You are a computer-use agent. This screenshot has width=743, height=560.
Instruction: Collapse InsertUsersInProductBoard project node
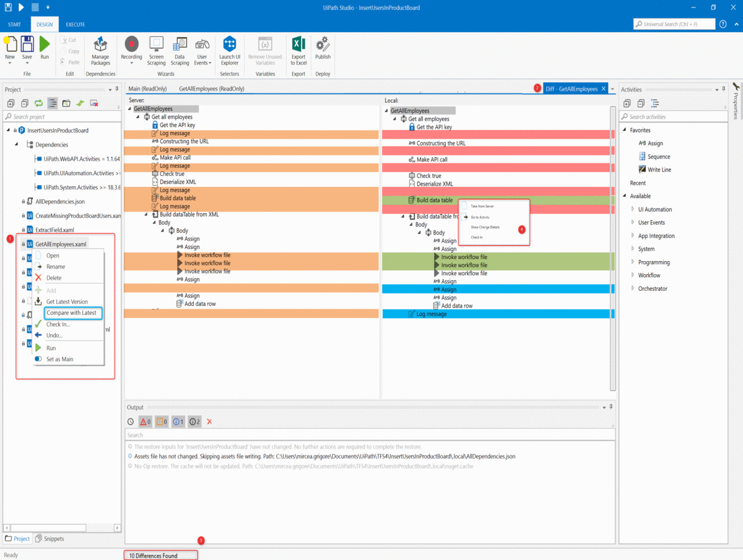click(9, 130)
